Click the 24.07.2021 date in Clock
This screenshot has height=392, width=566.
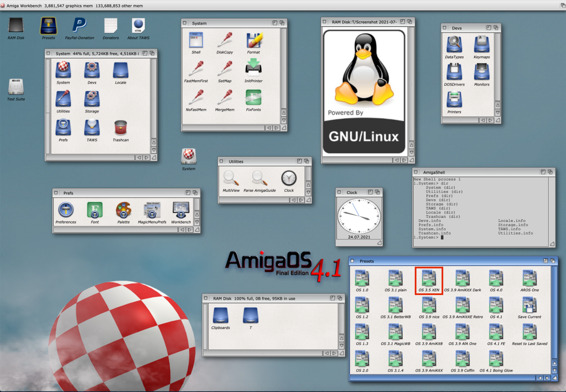(359, 237)
